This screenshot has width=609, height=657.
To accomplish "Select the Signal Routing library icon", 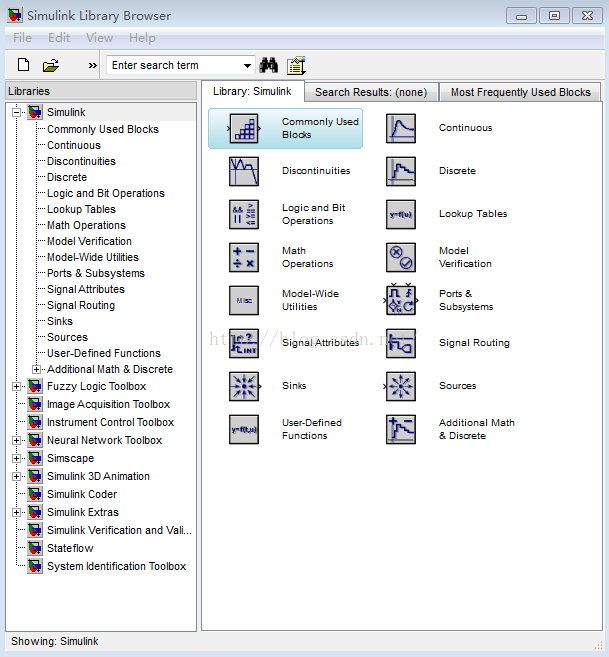I will (401, 343).
